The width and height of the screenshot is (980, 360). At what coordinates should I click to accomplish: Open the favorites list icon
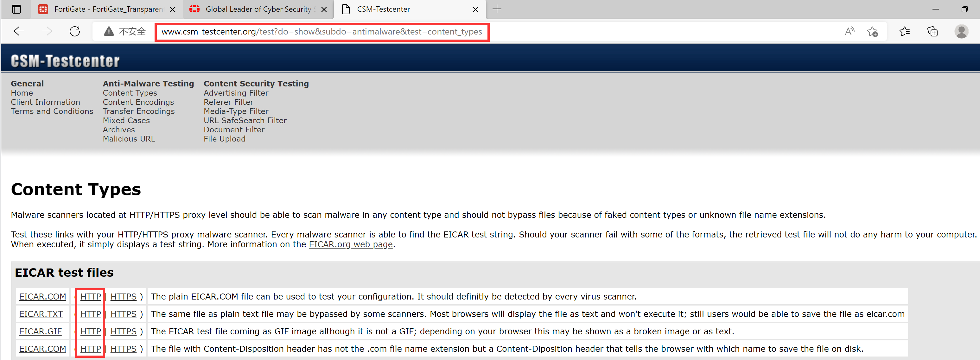(904, 32)
